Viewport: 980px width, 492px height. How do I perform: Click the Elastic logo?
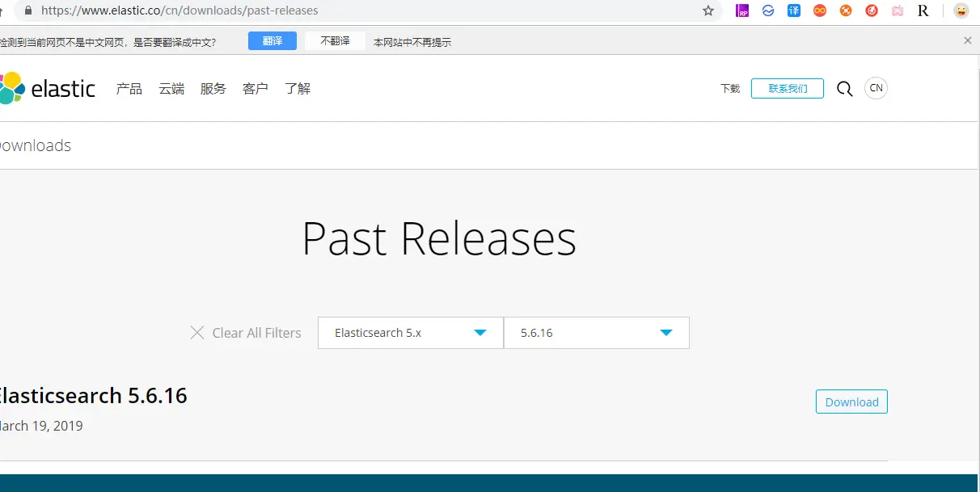tap(48, 88)
